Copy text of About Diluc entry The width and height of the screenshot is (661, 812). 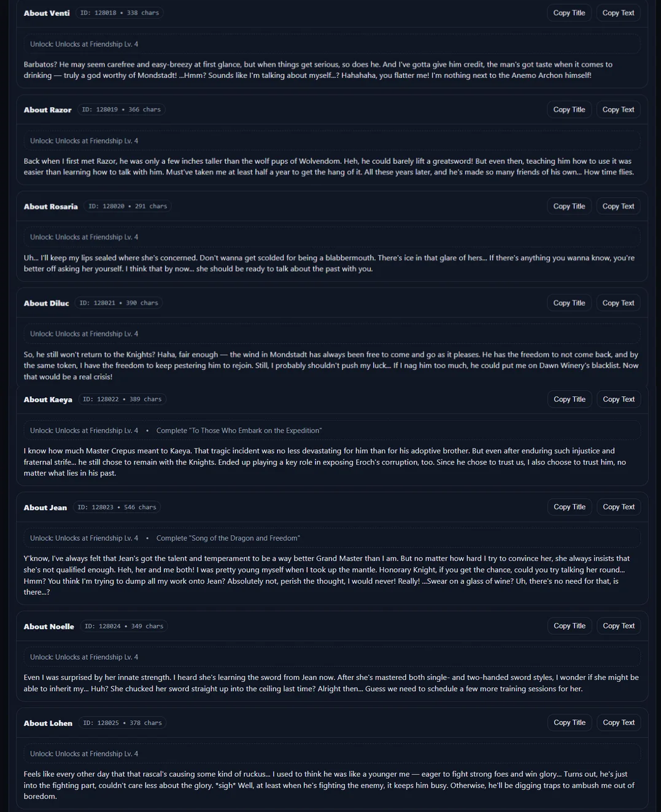pyautogui.click(x=618, y=303)
